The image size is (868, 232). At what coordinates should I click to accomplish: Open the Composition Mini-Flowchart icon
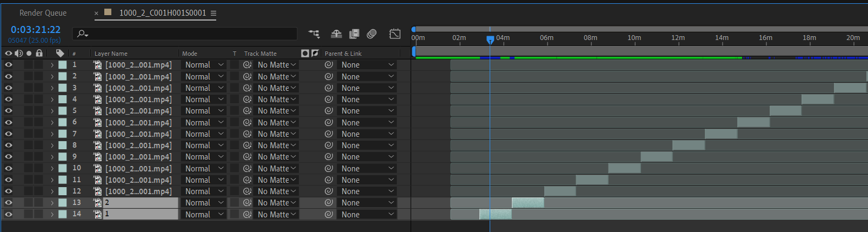[x=314, y=34]
